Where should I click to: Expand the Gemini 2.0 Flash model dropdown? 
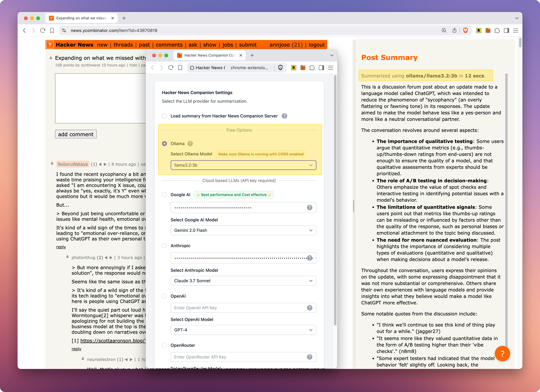[x=243, y=230]
